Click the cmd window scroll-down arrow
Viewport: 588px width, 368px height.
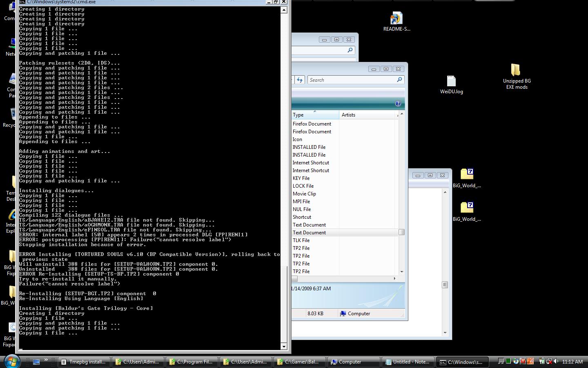(284, 346)
